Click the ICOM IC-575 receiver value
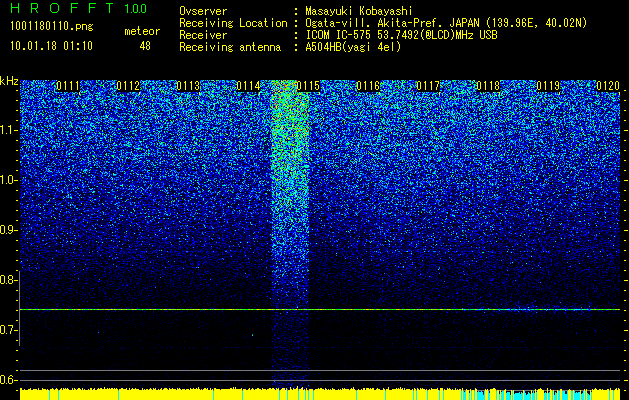This screenshot has width=629, height=400. click(401, 35)
